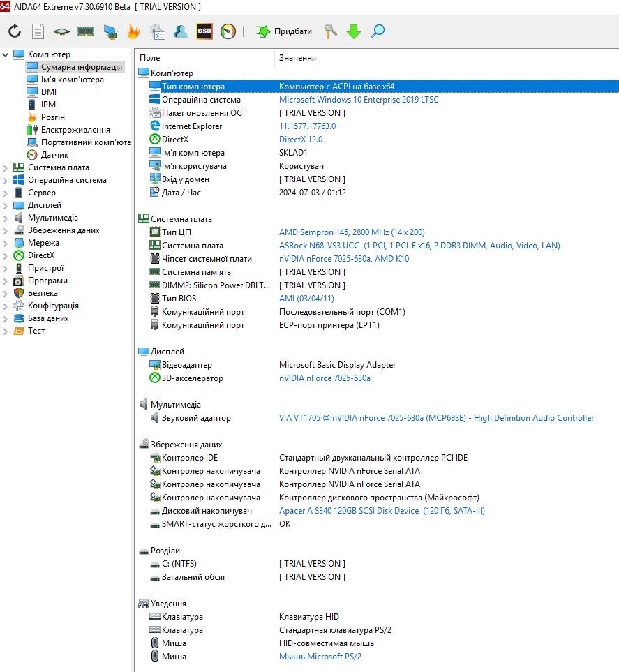Expand the Збереження даних tree node

click(5, 230)
